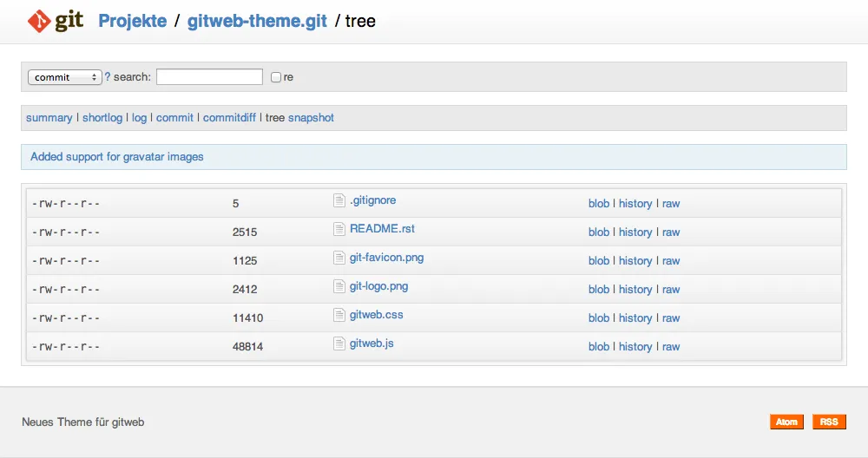Click the git-favicon.png file icon
The image size is (868, 458).
340,258
